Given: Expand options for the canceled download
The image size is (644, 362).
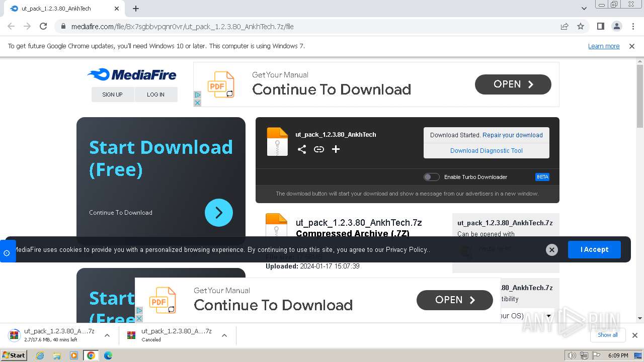Looking at the screenshot, I should [x=224, y=335].
